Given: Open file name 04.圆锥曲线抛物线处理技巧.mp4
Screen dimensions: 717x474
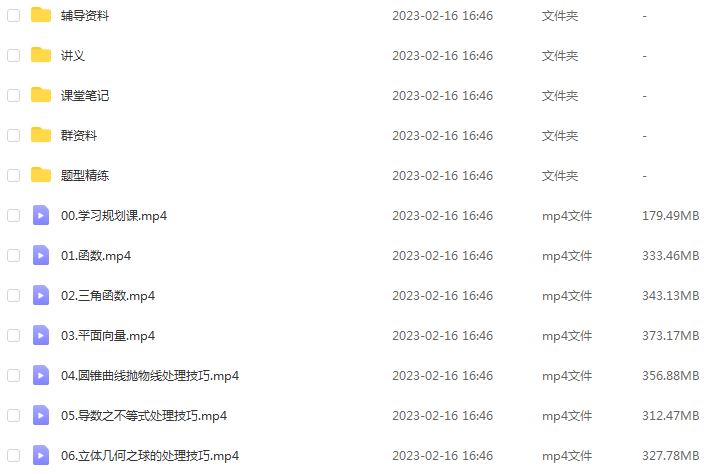Looking at the screenshot, I should point(150,376).
